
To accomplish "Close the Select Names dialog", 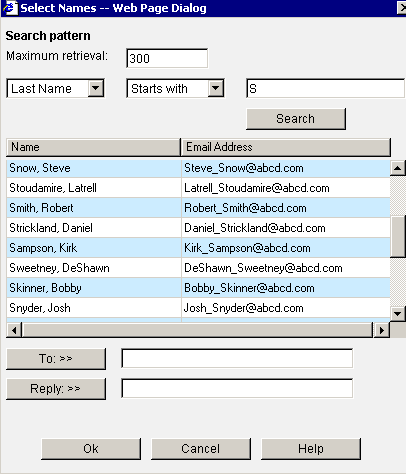I will point(402,7).
